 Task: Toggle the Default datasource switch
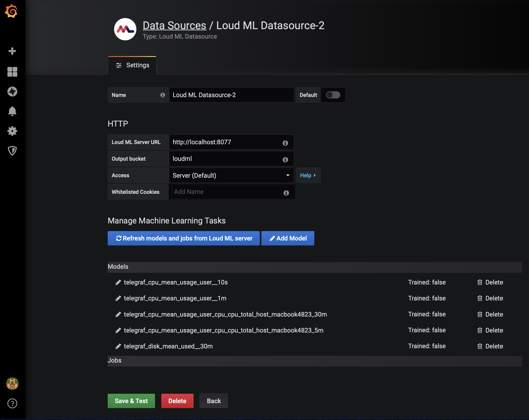coord(333,95)
